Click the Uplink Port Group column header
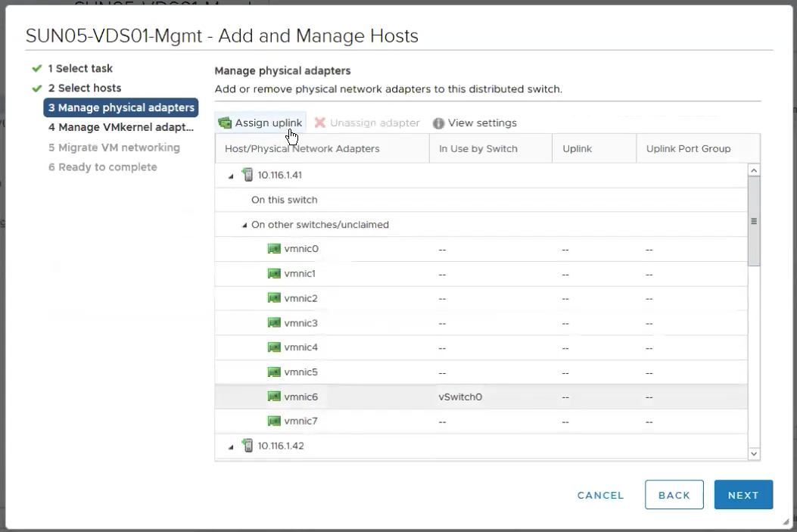The image size is (797, 532). 698,149
